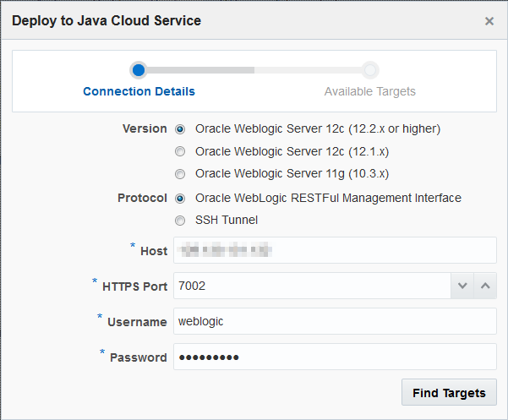The height and width of the screenshot is (420, 508).
Task: Click into the Password field
Action: coord(335,357)
